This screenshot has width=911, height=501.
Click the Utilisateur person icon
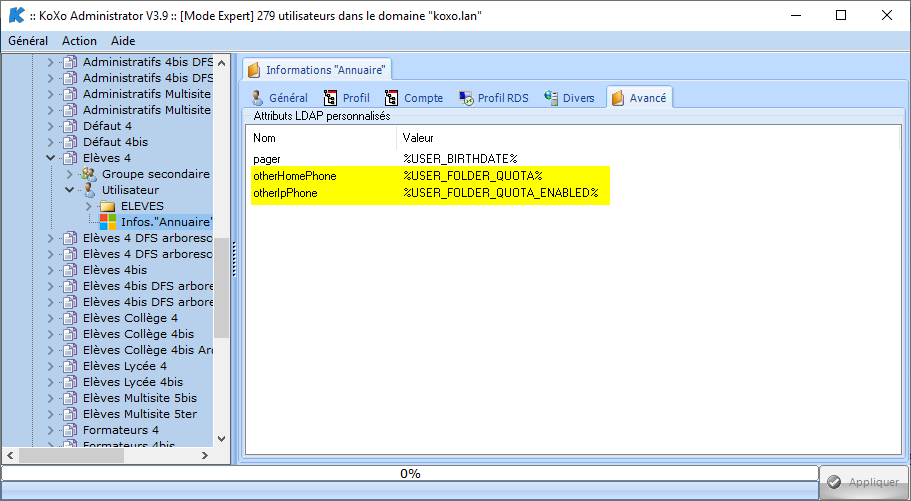(x=89, y=190)
